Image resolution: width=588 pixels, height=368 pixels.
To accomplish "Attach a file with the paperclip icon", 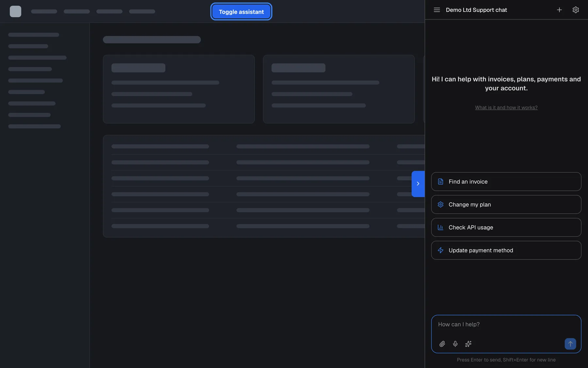I will 442,344.
